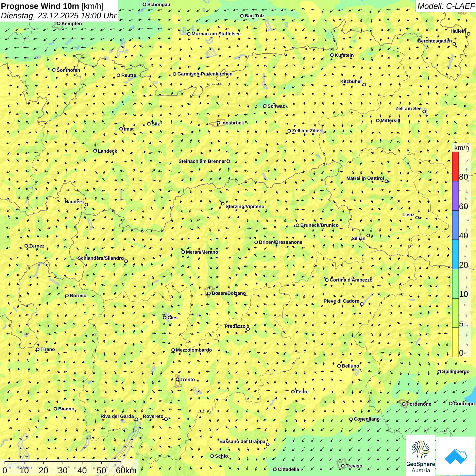
Task: Click the 'Bruneck/Brunico' label
Action: click(319, 225)
